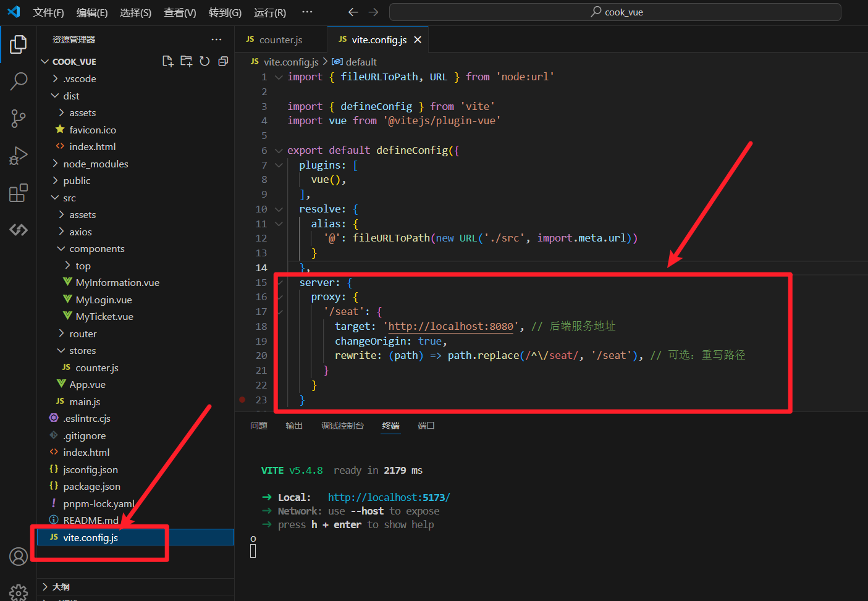Click the New Folder icon in COOK_VUE header
The image size is (868, 601).
pyautogui.click(x=186, y=61)
